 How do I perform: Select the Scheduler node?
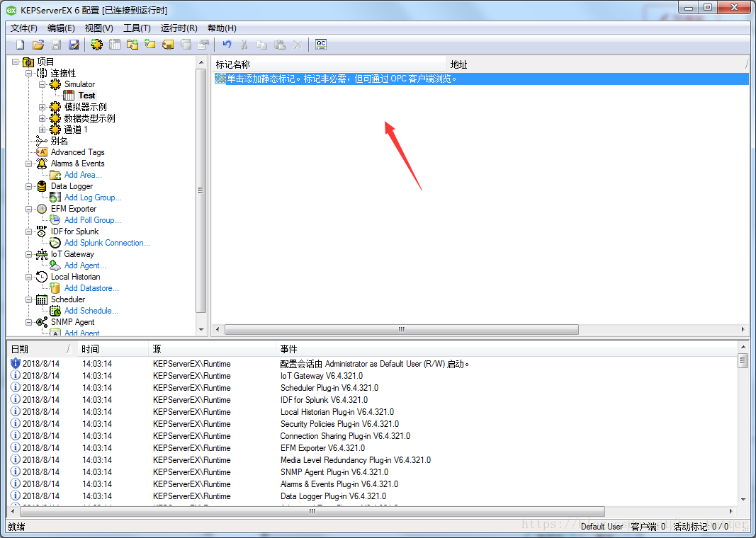[68, 299]
